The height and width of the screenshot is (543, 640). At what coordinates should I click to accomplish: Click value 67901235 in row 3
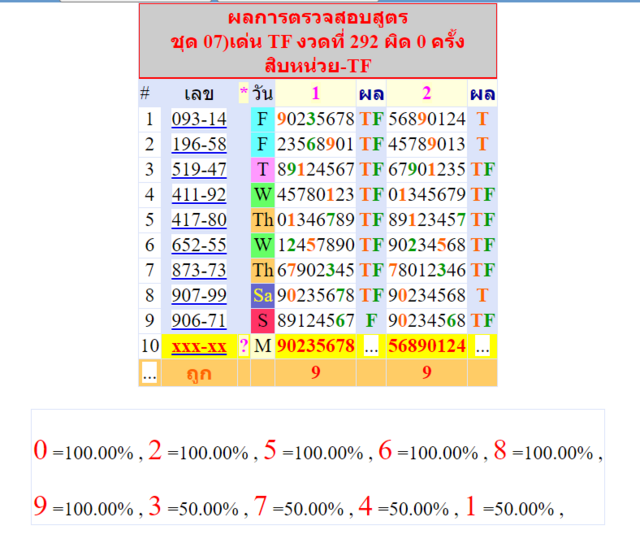[x=427, y=169]
